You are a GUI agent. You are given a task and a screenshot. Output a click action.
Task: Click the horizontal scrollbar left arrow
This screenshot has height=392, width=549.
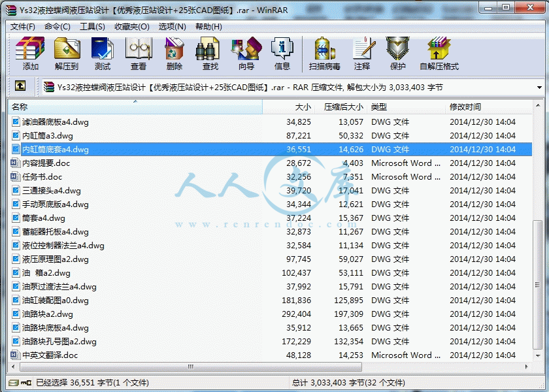pyautogui.click(x=13, y=367)
